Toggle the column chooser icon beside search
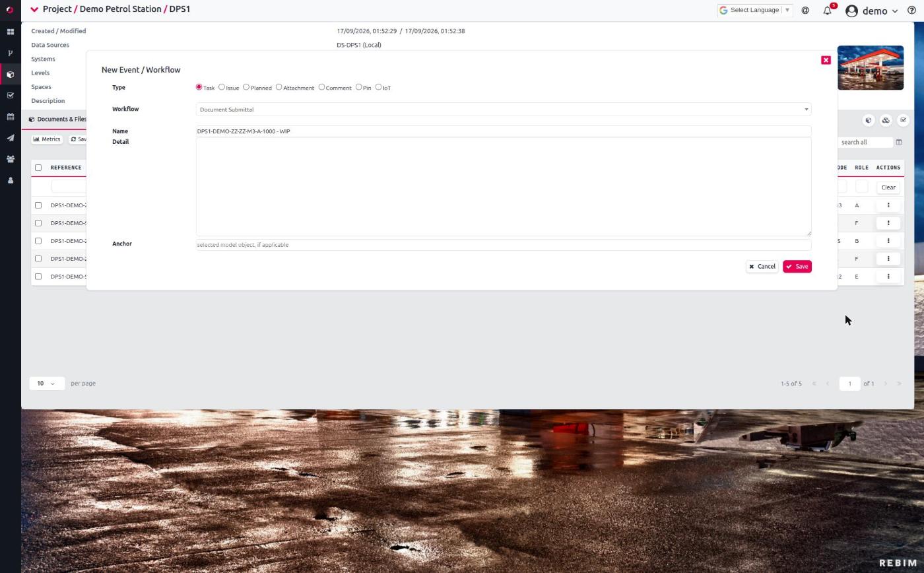This screenshot has height=573, width=924. click(x=899, y=143)
